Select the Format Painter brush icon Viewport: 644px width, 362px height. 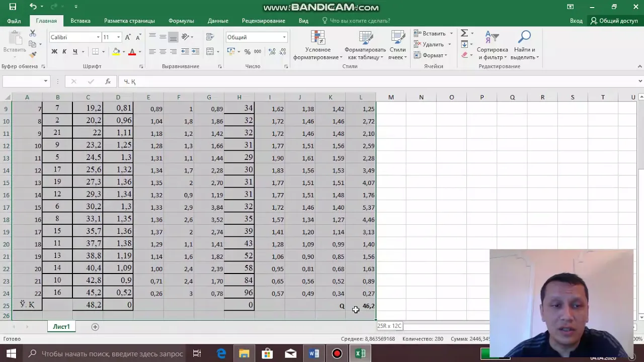tap(33, 54)
